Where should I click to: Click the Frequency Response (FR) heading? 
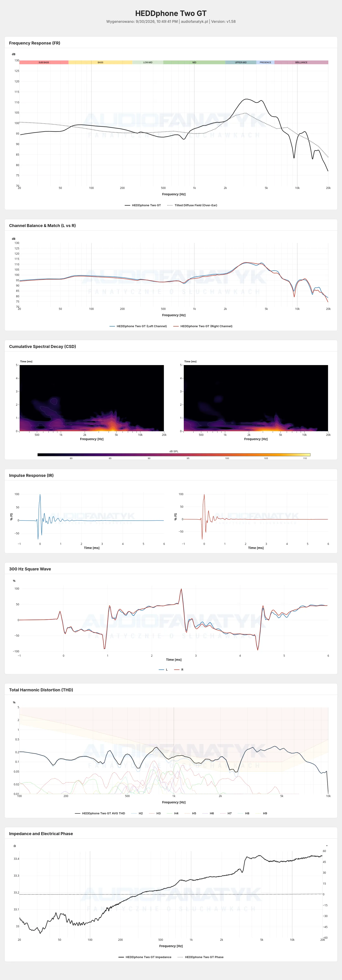35,43
